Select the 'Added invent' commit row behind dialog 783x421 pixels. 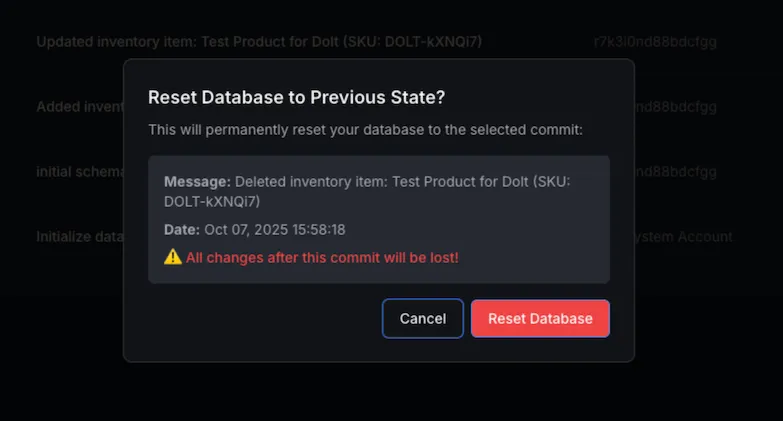pyautogui.click(x=78, y=106)
